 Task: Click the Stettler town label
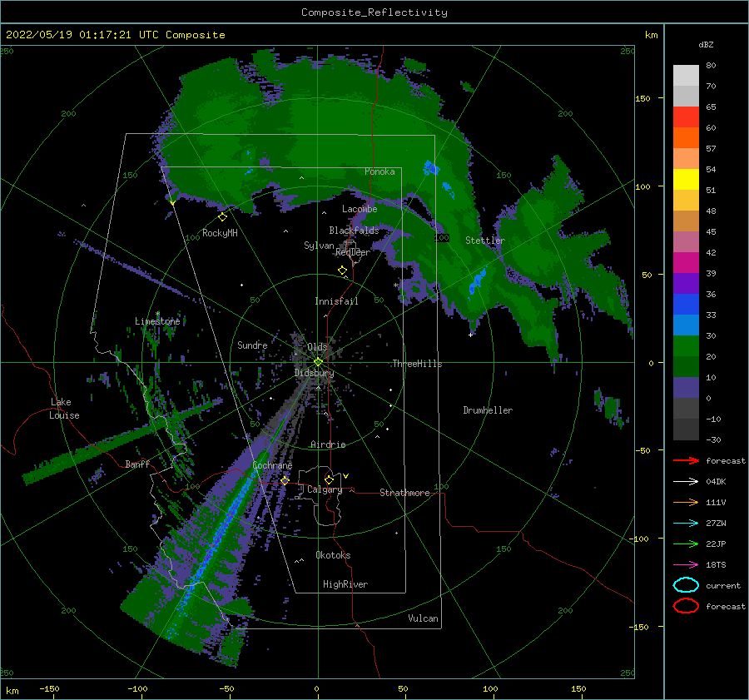pyautogui.click(x=485, y=241)
